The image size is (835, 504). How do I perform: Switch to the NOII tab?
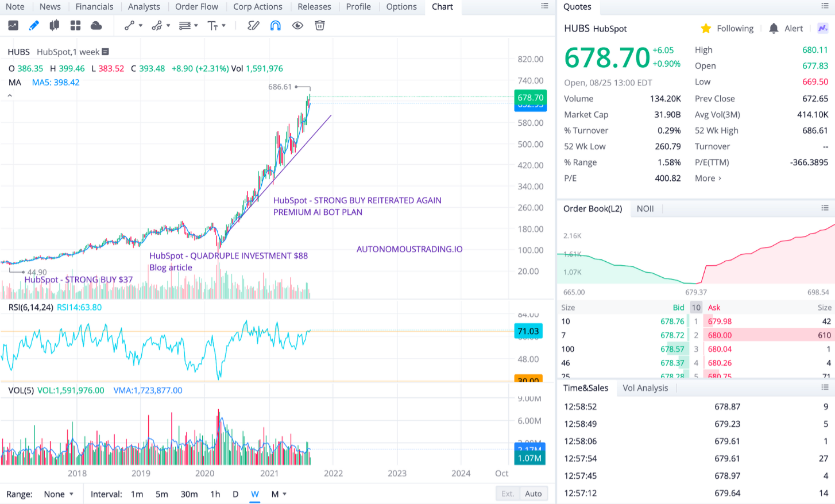[x=645, y=209]
